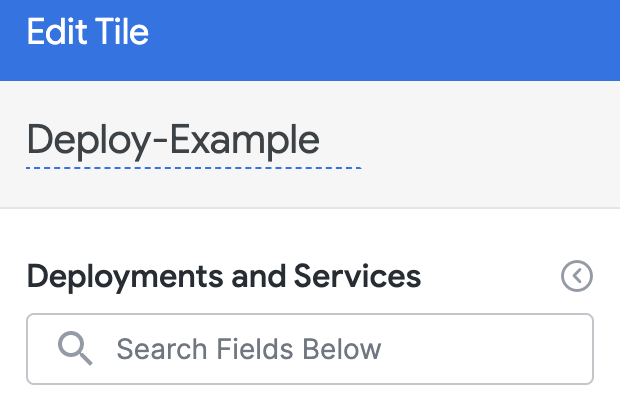Focus the Search Fields Below input
This screenshot has height=412, width=620.
[310, 349]
